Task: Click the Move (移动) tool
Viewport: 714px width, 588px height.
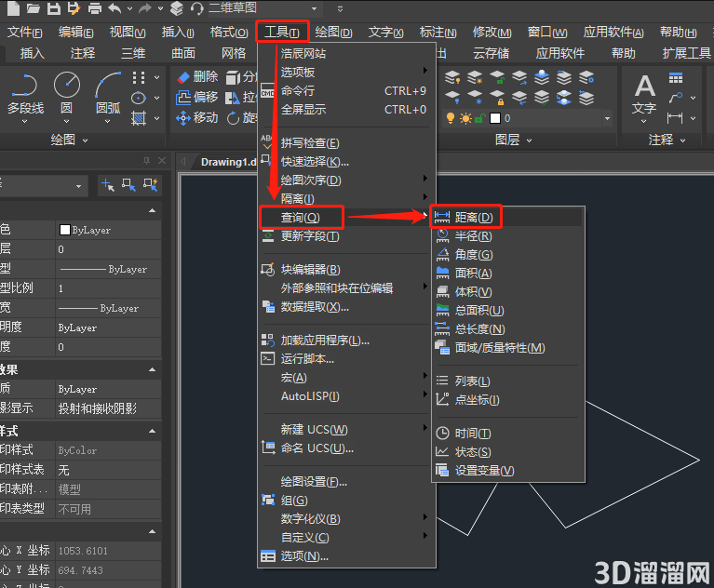Action: tap(196, 118)
